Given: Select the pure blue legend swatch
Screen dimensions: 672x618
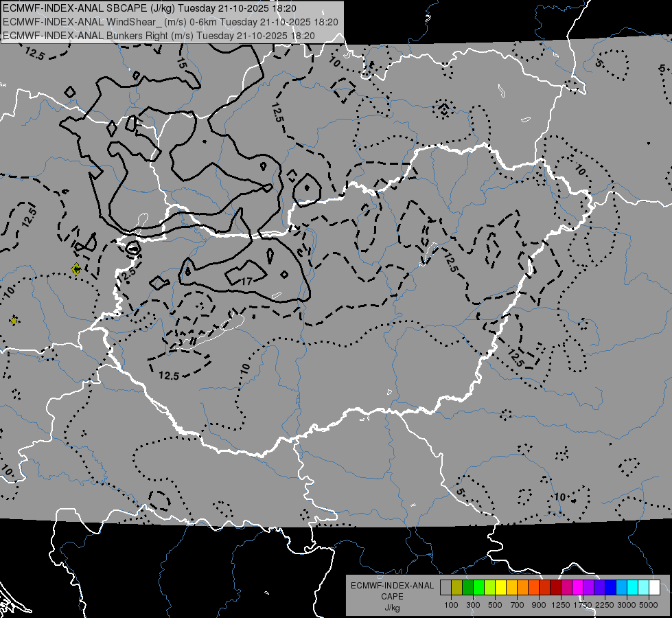Looking at the screenshot, I should (611, 587).
